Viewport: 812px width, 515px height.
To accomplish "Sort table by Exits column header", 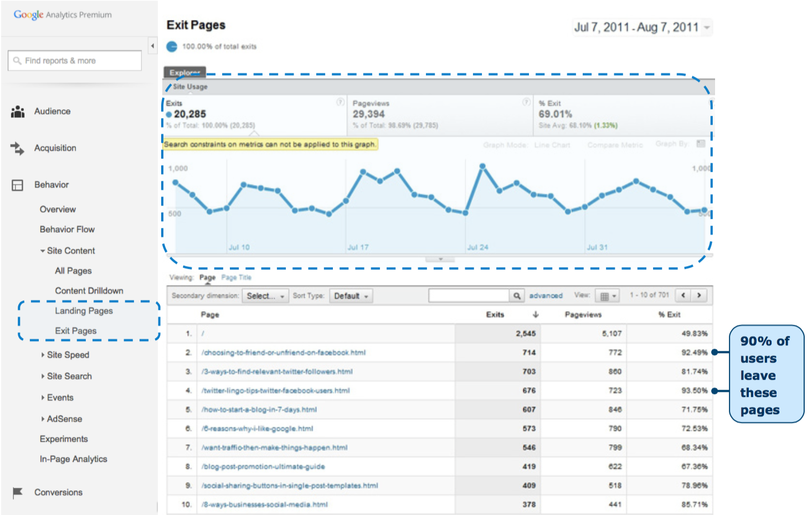I will [495, 315].
